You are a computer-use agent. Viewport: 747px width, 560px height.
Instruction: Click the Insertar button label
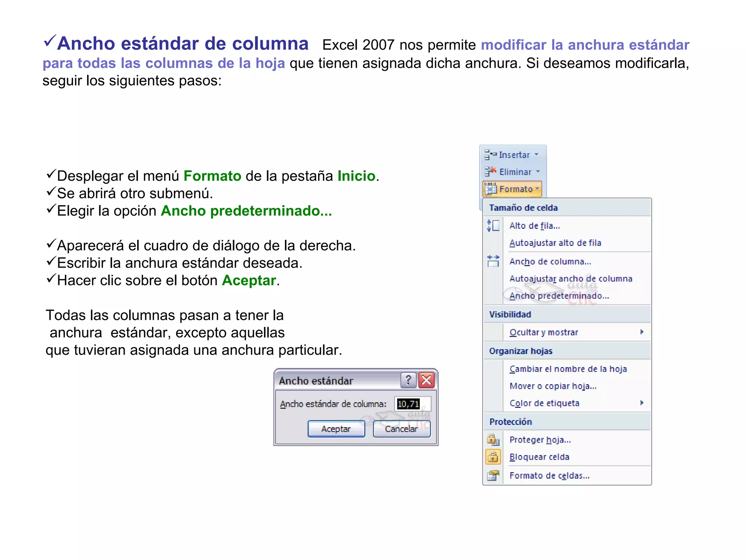pyautogui.click(x=514, y=155)
